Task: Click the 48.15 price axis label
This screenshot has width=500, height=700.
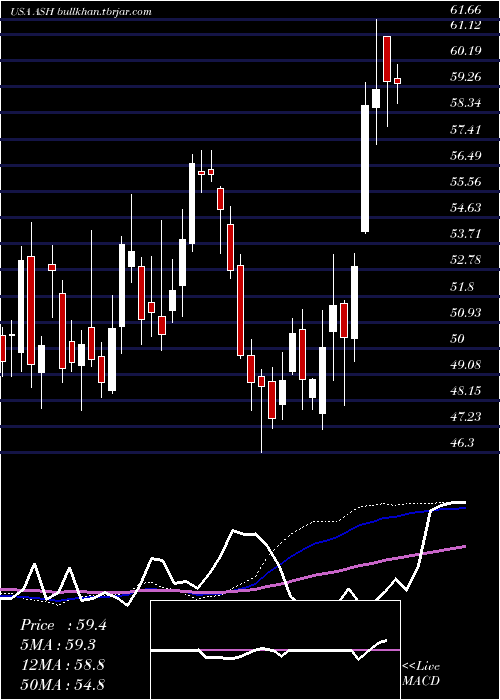Action: tap(466, 391)
